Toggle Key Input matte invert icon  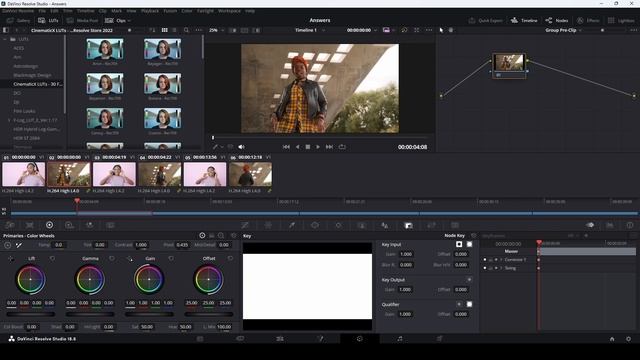[459, 244]
